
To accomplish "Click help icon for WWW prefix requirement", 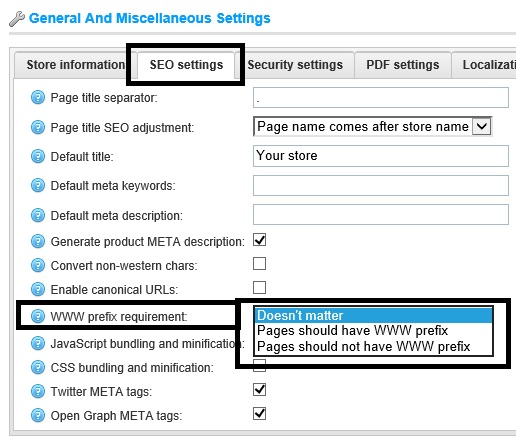I will point(38,316).
